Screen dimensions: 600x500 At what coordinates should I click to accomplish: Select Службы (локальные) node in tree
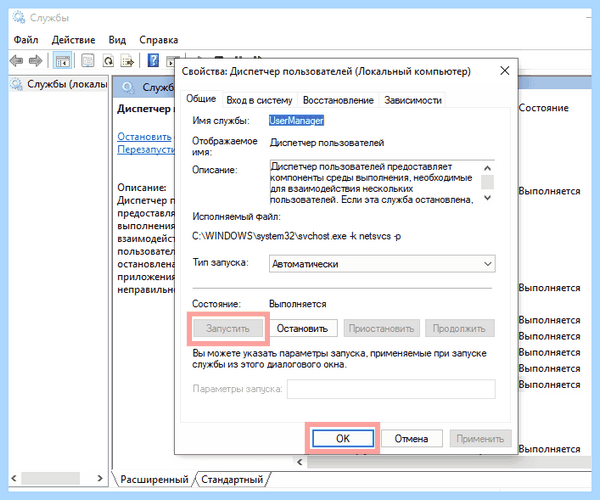click(x=59, y=84)
